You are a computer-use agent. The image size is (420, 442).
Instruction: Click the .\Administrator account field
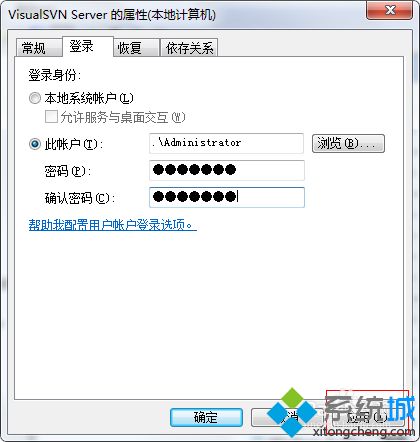pos(226,143)
